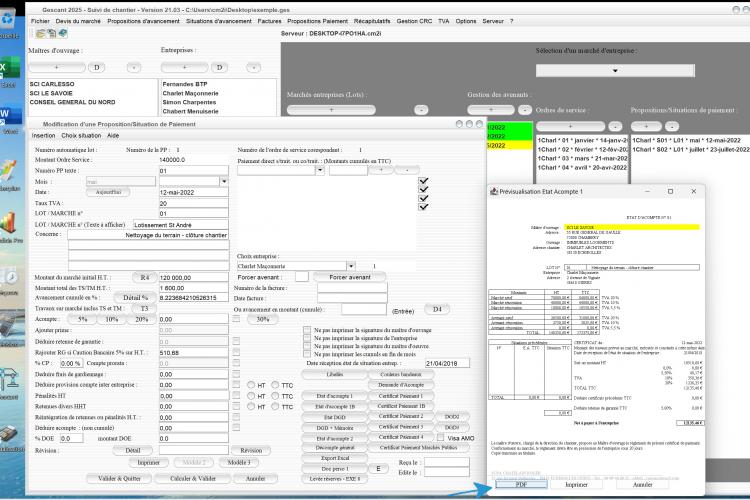This screenshot has width=750, height=500.
Task: Click the 5% Acompte button
Action: (x=83, y=319)
